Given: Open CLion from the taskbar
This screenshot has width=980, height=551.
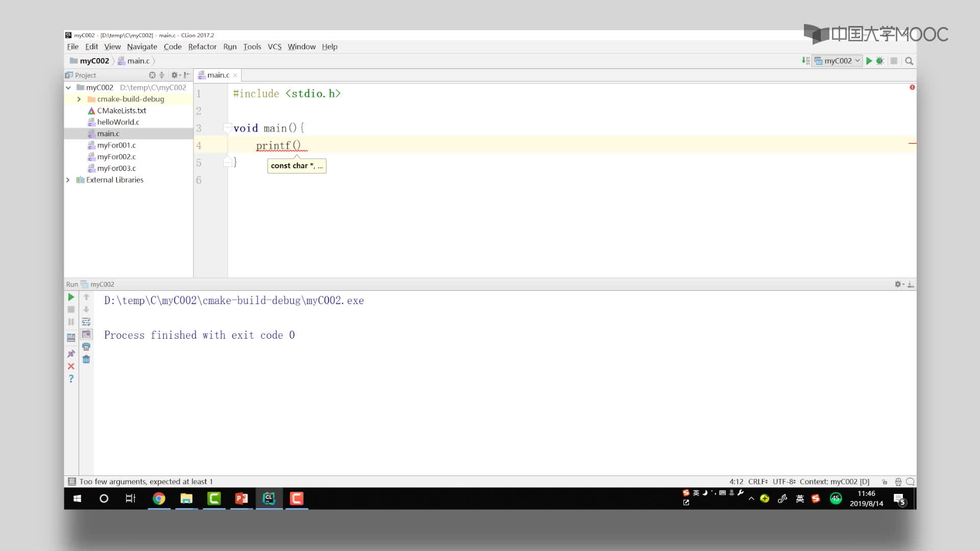Looking at the screenshot, I should (269, 498).
